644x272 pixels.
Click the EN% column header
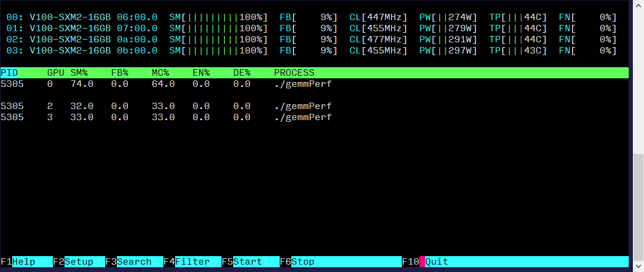pyautogui.click(x=201, y=73)
